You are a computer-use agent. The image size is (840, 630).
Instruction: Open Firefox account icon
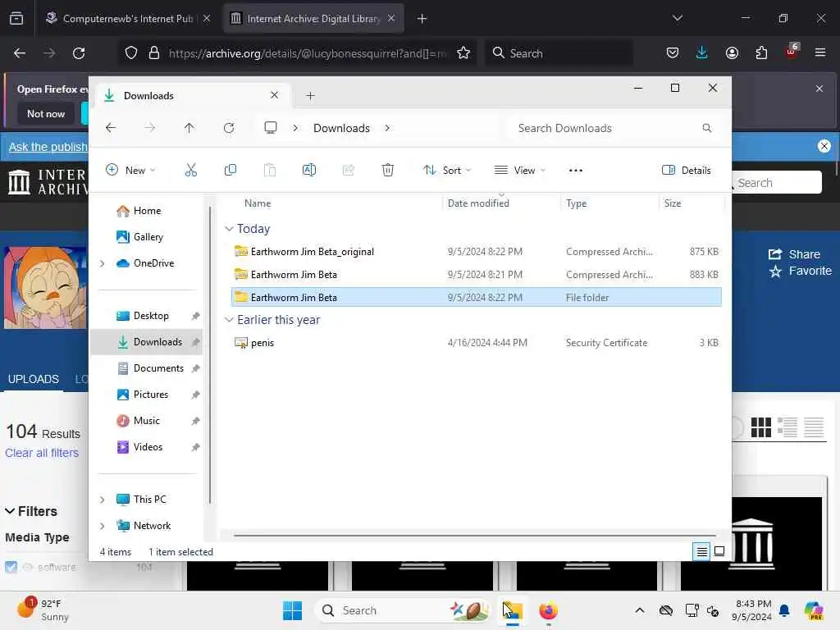(732, 53)
